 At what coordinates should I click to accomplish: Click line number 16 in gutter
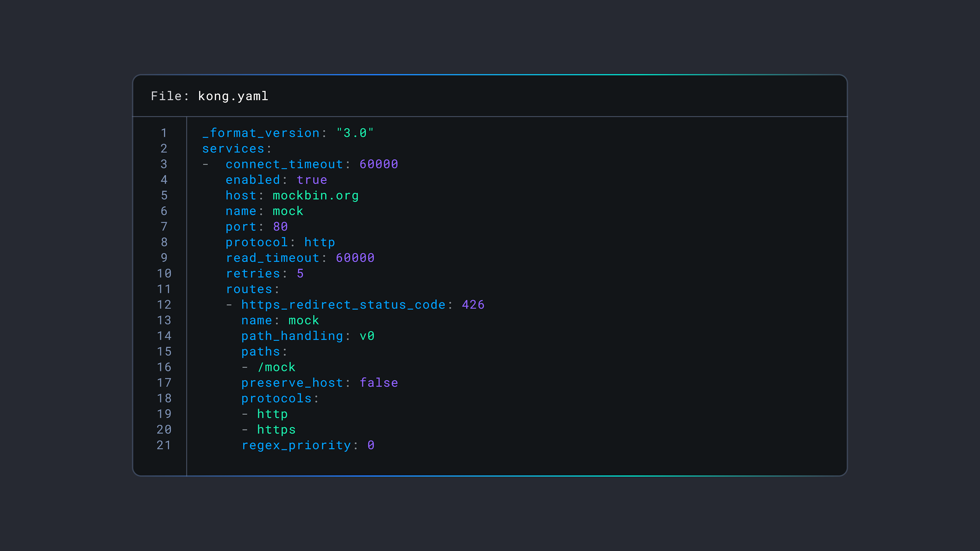coord(164,367)
